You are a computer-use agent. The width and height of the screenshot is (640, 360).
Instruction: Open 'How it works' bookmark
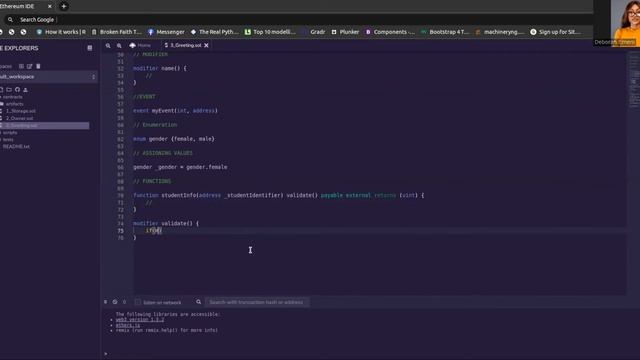[61, 32]
